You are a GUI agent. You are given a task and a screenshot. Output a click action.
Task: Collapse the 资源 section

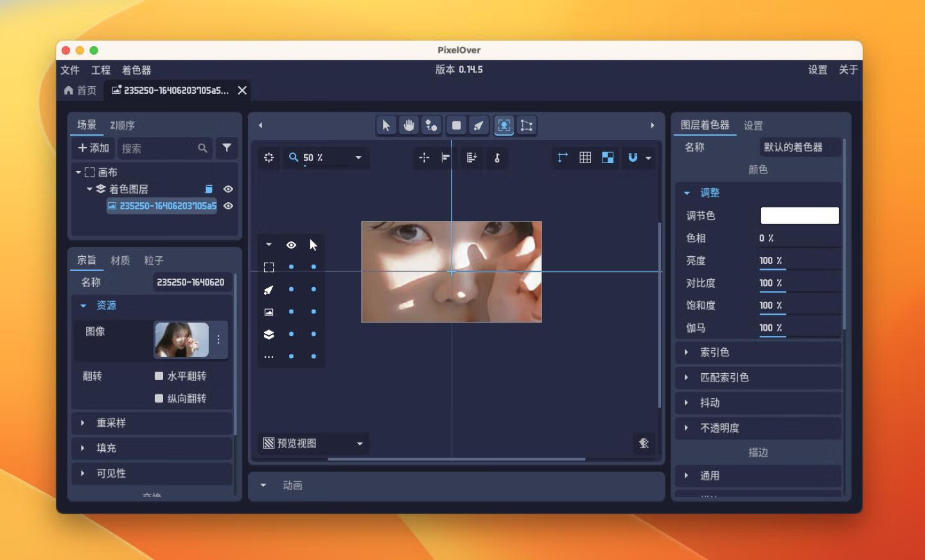(83, 306)
